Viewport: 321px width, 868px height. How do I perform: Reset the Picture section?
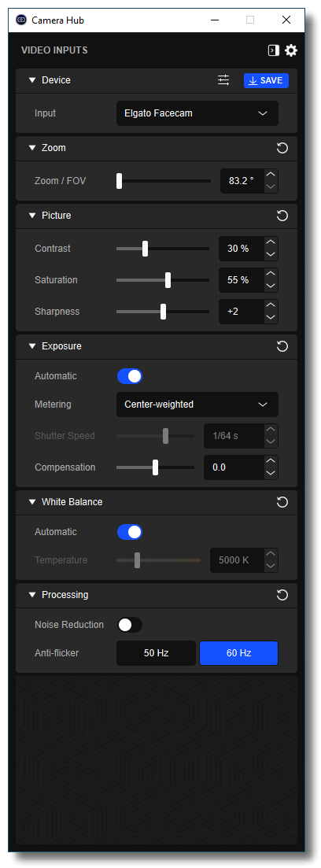click(282, 216)
